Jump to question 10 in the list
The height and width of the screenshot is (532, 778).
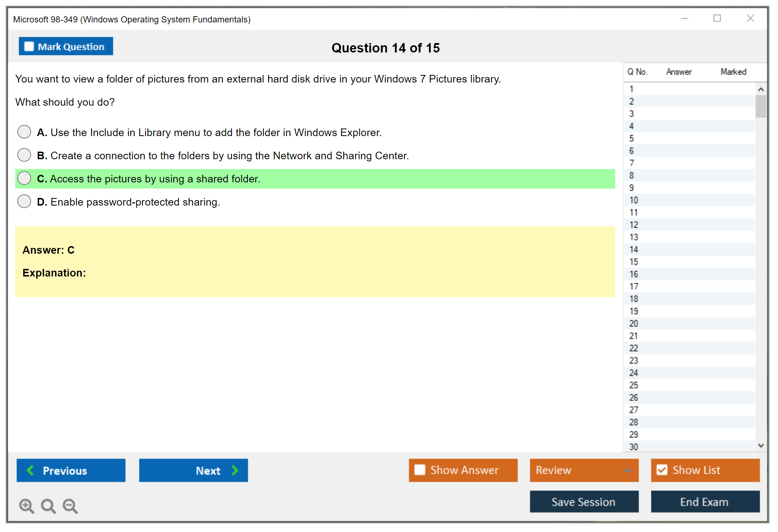[634, 200]
